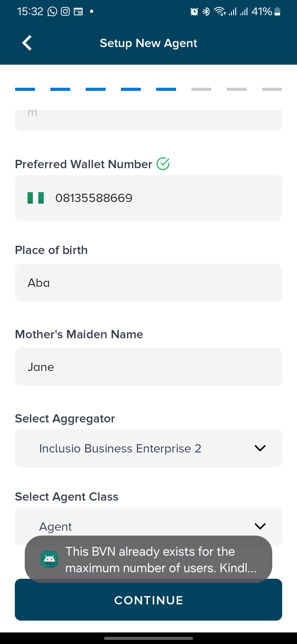
Task: Tap the back arrow in header
Action: tap(27, 43)
